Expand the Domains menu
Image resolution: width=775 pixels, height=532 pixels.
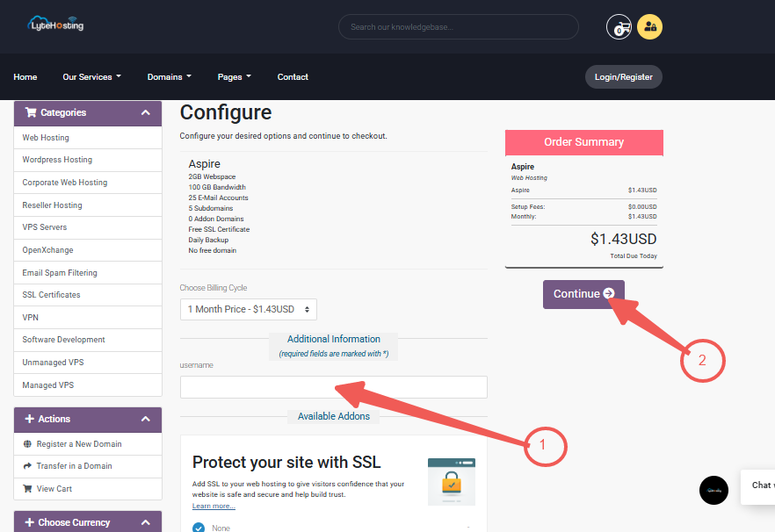(169, 76)
